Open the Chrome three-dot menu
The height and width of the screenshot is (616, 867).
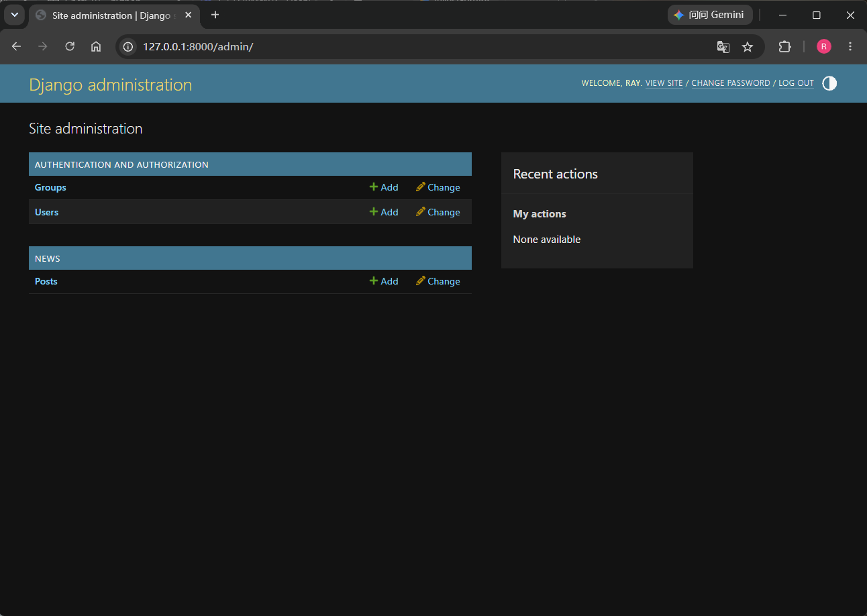coord(850,46)
